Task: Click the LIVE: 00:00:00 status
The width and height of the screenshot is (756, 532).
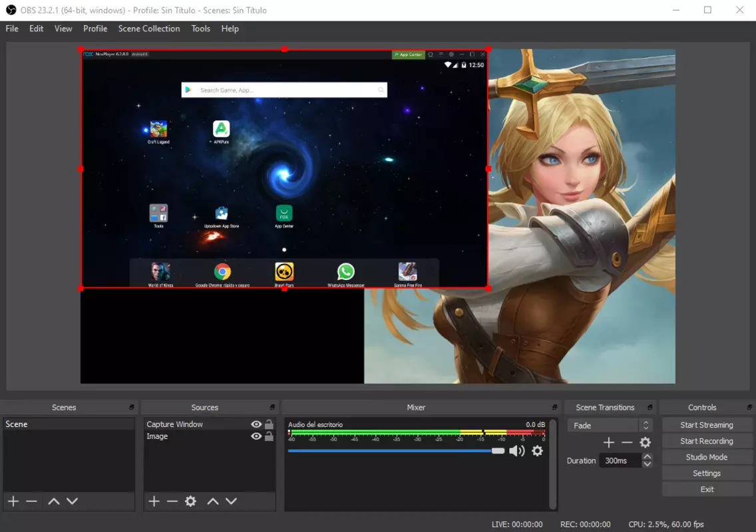Action: tap(517, 524)
